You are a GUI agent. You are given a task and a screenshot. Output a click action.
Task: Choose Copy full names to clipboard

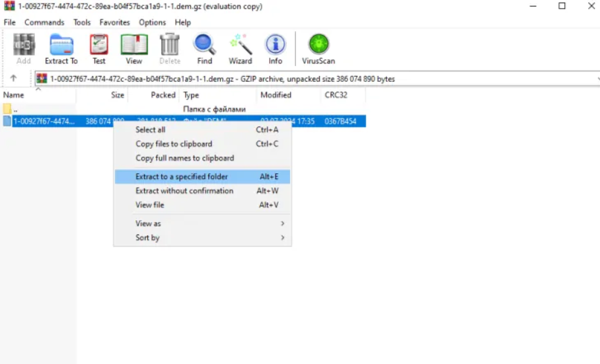pos(202,158)
